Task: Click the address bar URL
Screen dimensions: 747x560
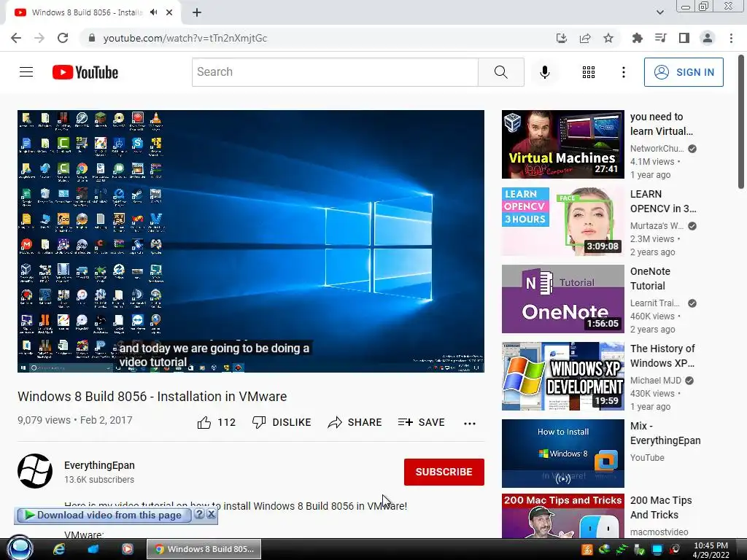Action: pos(185,38)
